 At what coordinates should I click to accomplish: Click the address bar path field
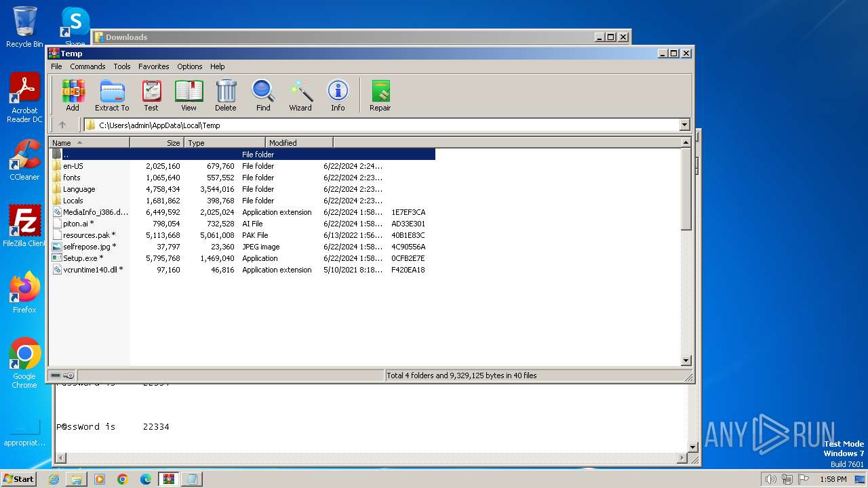point(387,125)
